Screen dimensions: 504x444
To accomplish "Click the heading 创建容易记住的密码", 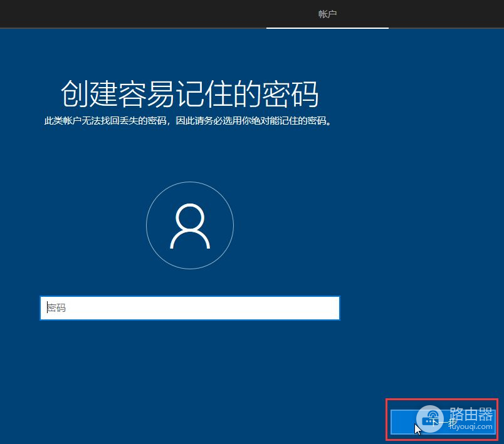I will point(189,94).
